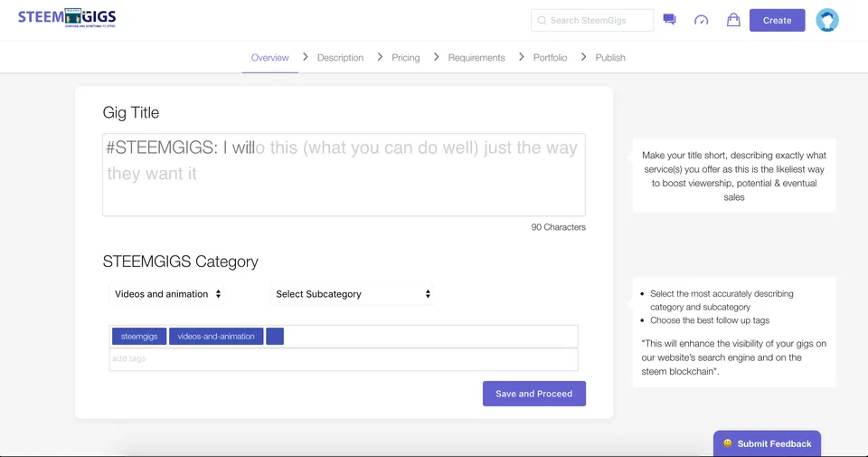Screen dimensions: 868x457
Task: Open the Videos and animation category dropdown
Action: (167, 294)
